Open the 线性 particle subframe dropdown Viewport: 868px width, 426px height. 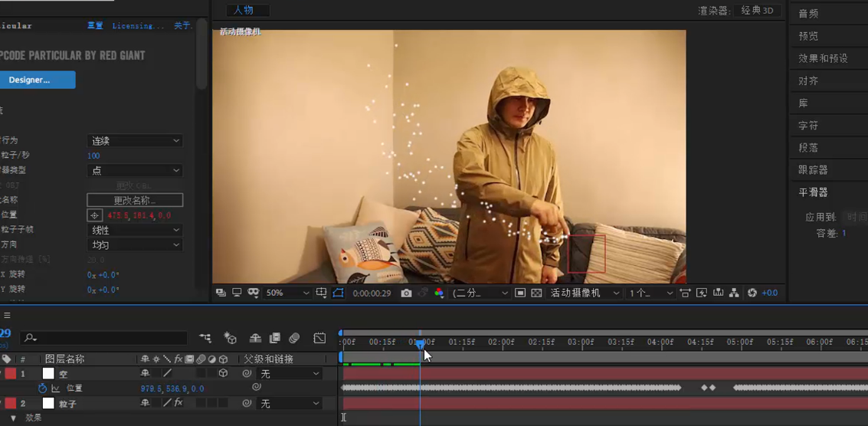coord(135,230)
